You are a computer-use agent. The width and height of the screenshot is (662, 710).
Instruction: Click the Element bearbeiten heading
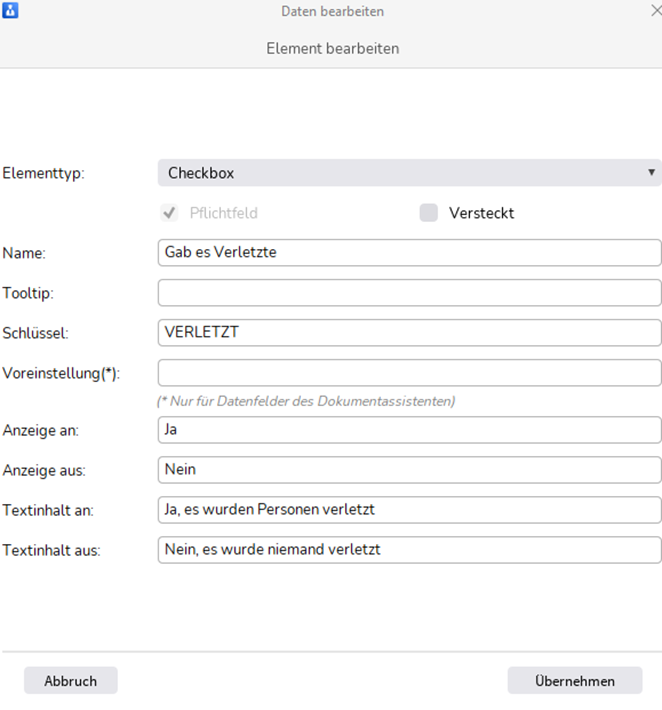pyautogui.click(x=332, y=48)
